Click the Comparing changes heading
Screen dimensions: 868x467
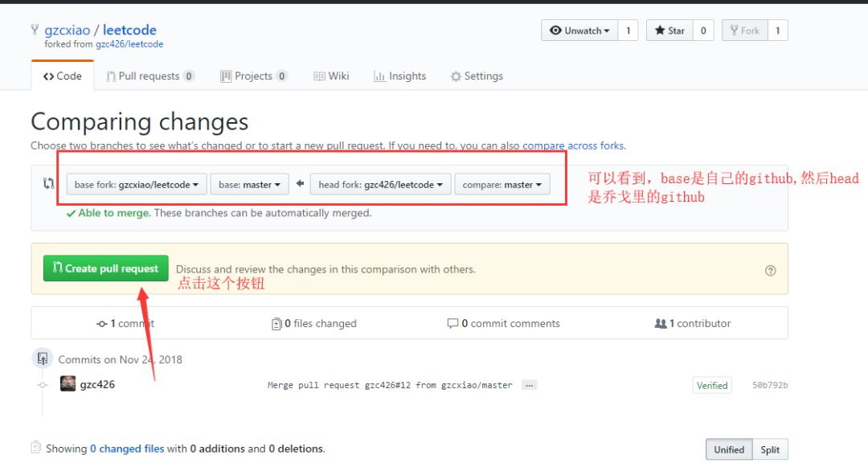coord(140,121)
